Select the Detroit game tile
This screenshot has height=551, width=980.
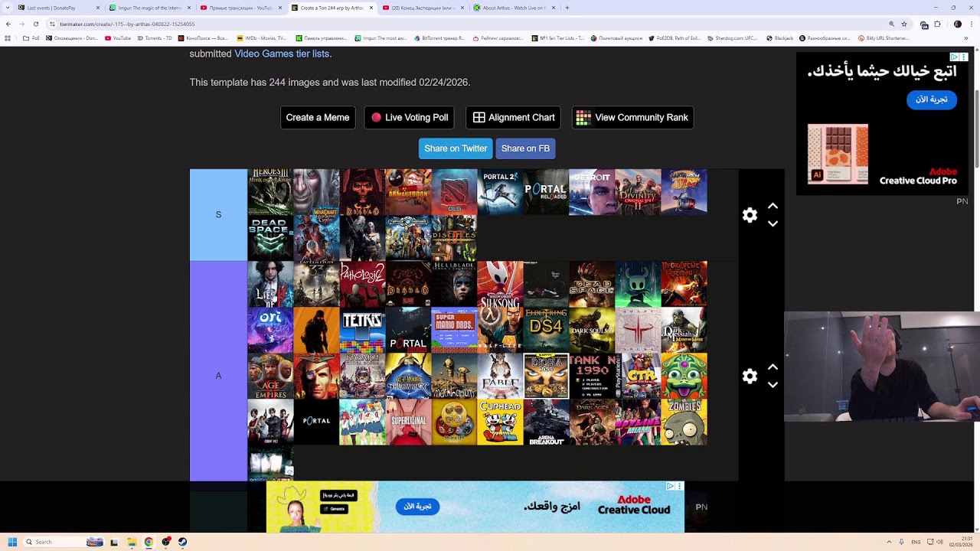point(592,192)
